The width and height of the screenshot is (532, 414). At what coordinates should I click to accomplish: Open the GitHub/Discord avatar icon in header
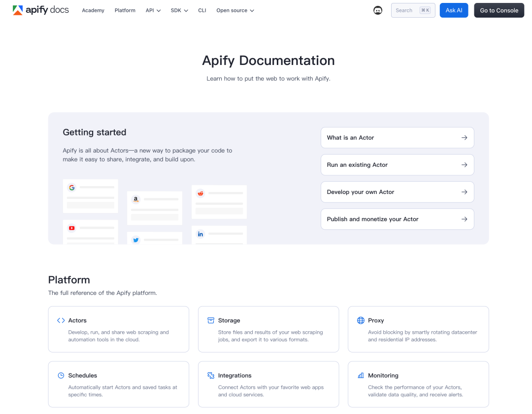(378, 10)
